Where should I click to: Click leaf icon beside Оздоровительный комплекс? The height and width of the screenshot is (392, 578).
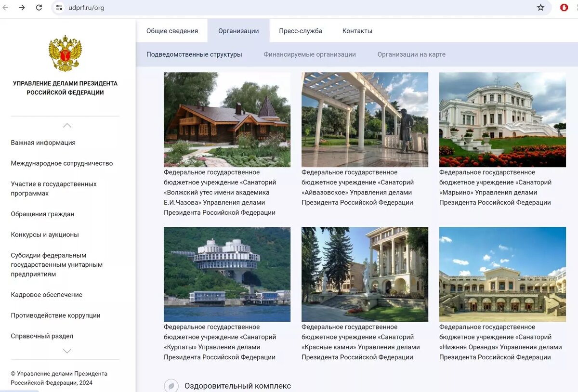[171, 386]
